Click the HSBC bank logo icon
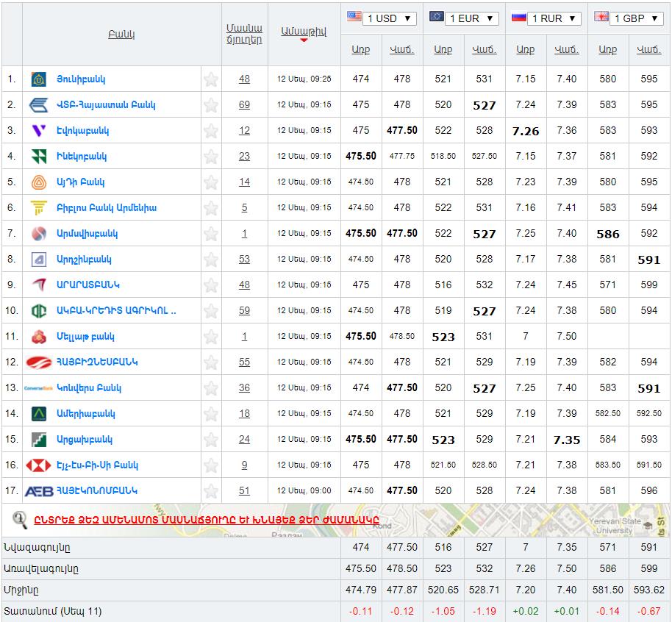The width and height of the screenshot is (672, 622). [39, 465]
